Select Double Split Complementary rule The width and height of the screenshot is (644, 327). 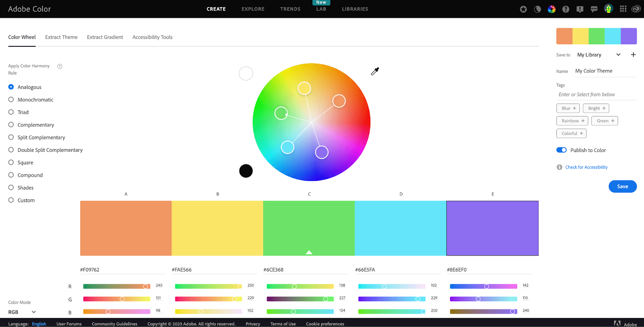(45, 150)
